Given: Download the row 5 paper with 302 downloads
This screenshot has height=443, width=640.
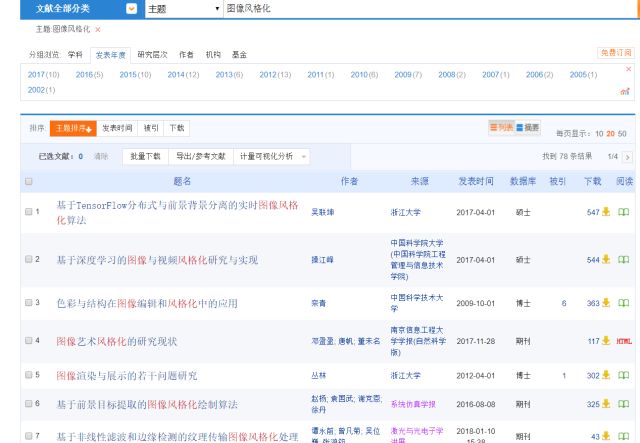Looking at the screenshot, I should coord(606,375).
